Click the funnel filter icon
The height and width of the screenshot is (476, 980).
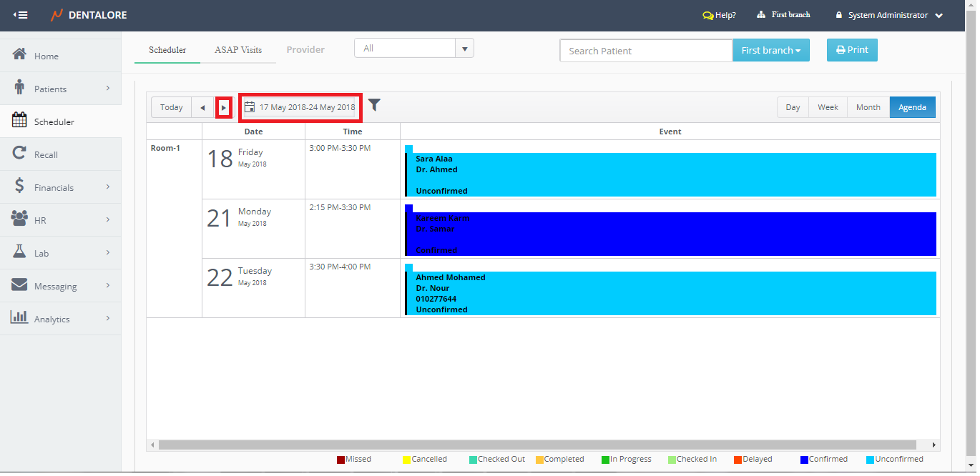point(373,106)
